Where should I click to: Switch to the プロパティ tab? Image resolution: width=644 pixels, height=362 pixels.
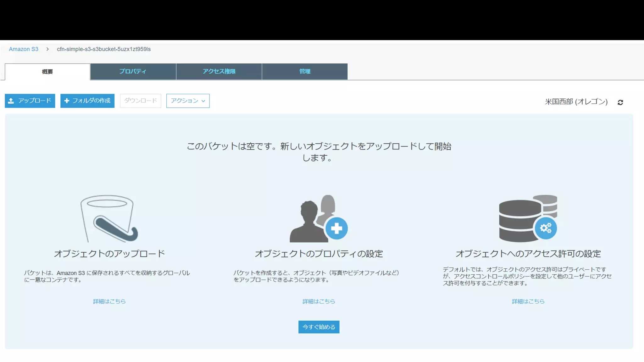tap(133, 72)
